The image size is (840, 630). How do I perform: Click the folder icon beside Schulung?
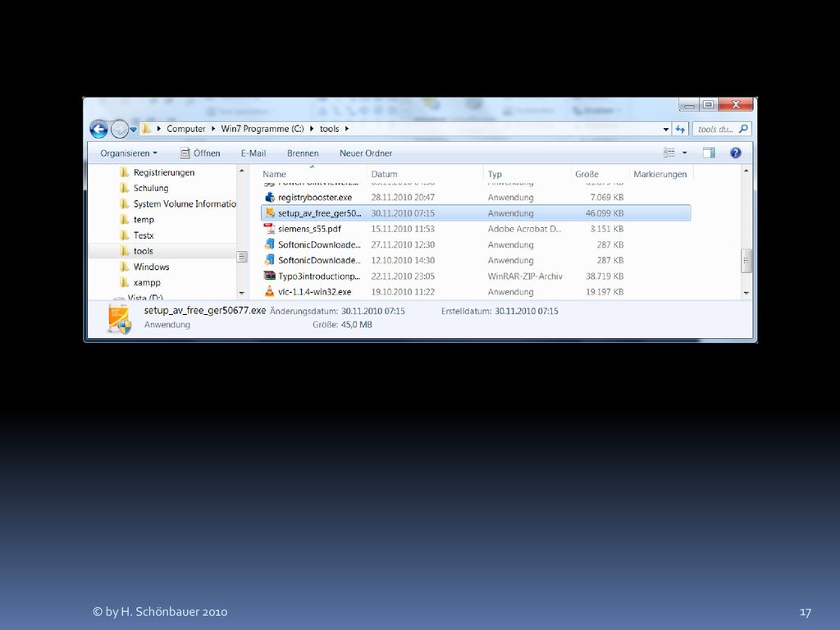pyautogui.click(x=125, y=188)
